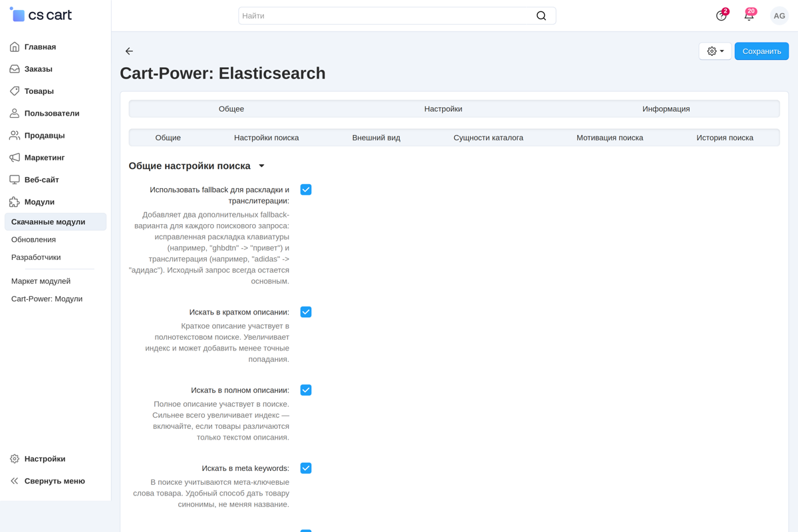Screen dimensions: 798x532
Task: Switch to the Настройки tab
Action: point(444,109)
